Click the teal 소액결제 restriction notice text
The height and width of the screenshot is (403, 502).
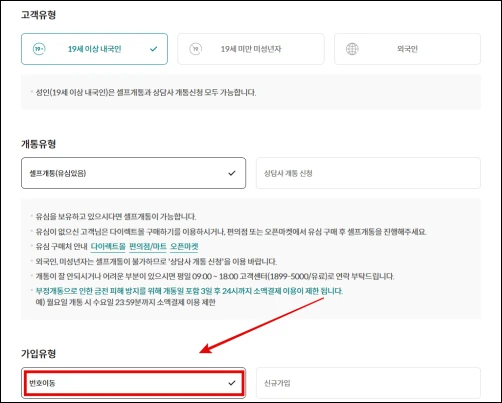(189, 291)
